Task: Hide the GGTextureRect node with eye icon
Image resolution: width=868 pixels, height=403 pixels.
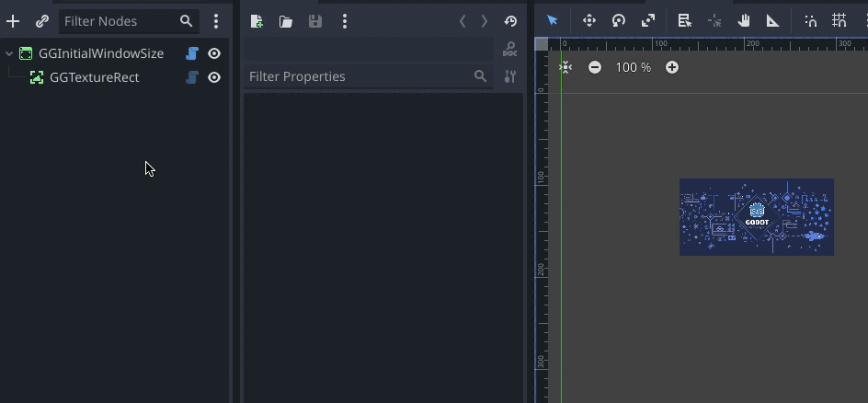Action: coord(214,77)
